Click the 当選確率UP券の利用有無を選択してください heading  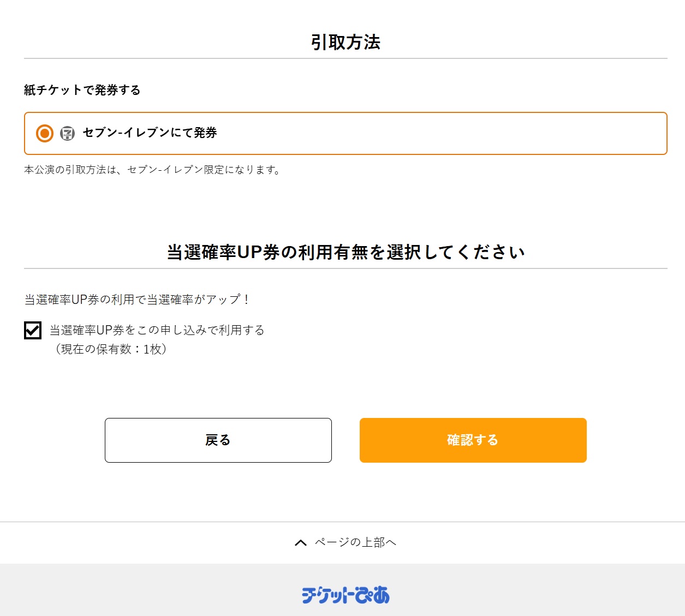click(346, 252)
